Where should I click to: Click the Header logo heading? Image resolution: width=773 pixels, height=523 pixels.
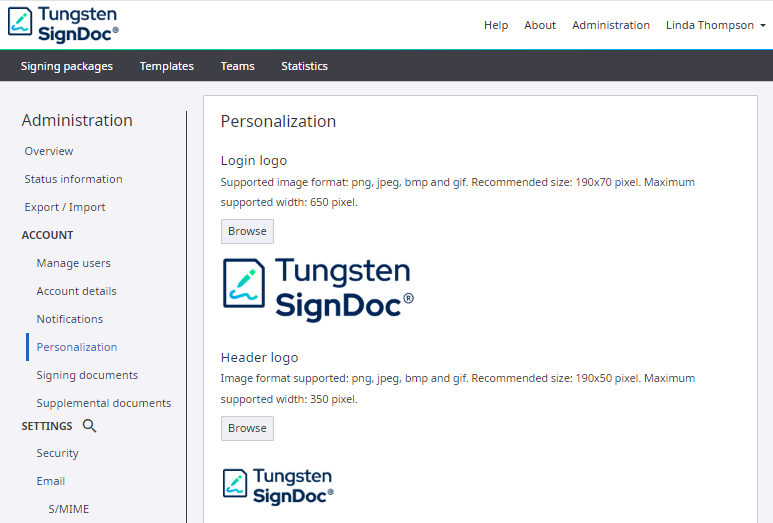click(x=259, y=357)
